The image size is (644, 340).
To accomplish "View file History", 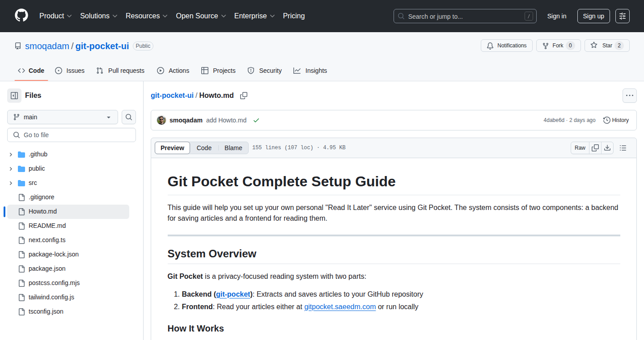I will 616,120.
